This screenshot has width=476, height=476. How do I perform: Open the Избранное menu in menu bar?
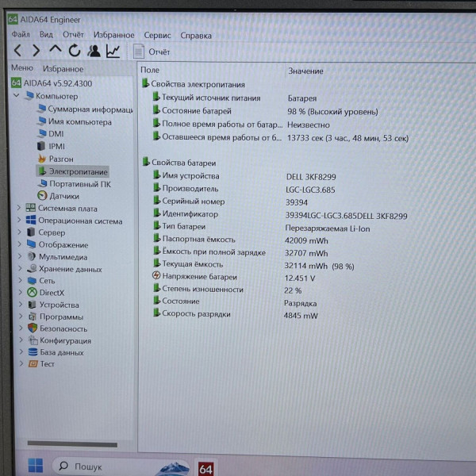tap(113, 35)
